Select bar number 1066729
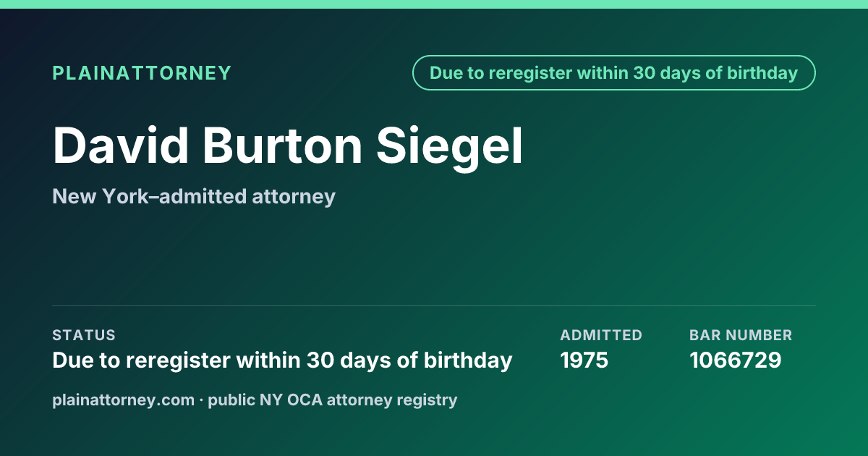The width and height of the screenshot is (868, 456). [736, 360]
